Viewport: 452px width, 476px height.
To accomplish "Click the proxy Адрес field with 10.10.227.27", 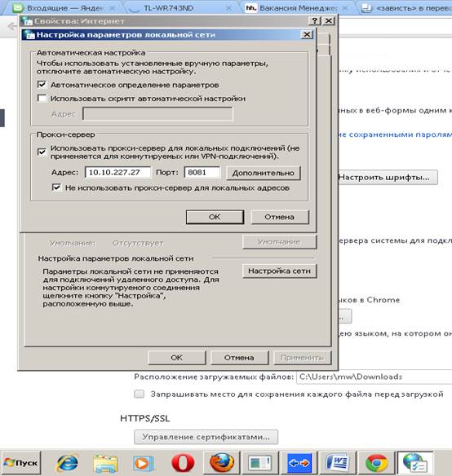I will tap(118, 173).
